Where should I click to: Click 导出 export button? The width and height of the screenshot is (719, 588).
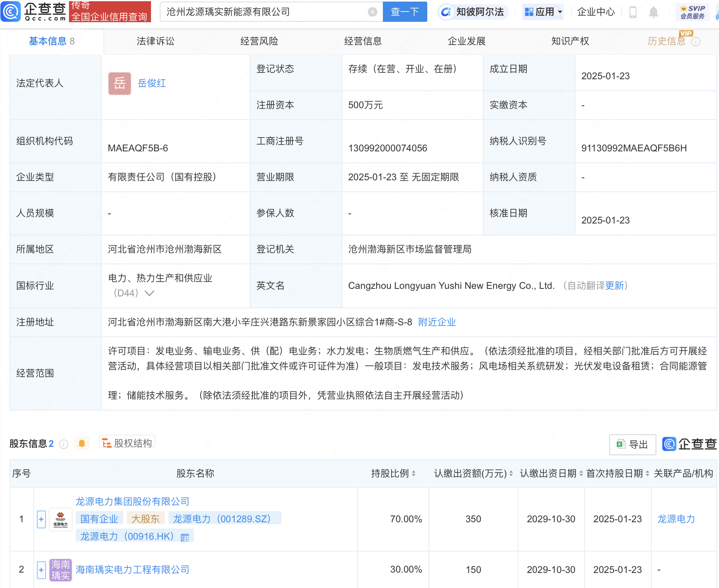(x=632, y=445)
